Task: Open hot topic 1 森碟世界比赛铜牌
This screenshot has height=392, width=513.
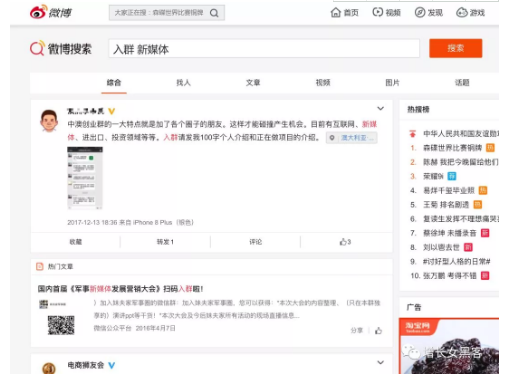Action: (x=453, y=148)
